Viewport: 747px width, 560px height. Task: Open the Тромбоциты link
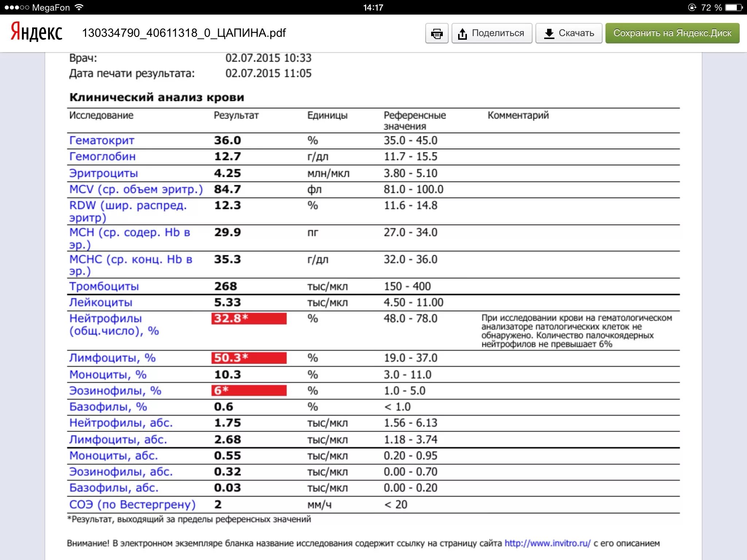pos(104,286)
